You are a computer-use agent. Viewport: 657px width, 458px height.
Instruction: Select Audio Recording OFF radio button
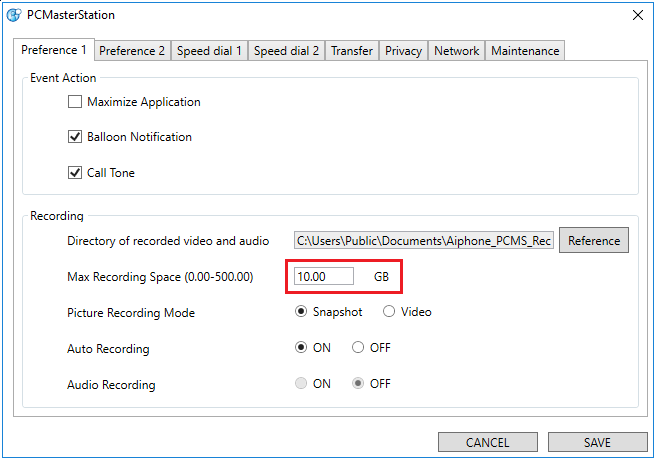pyautogui.click(x=358, y=384)
